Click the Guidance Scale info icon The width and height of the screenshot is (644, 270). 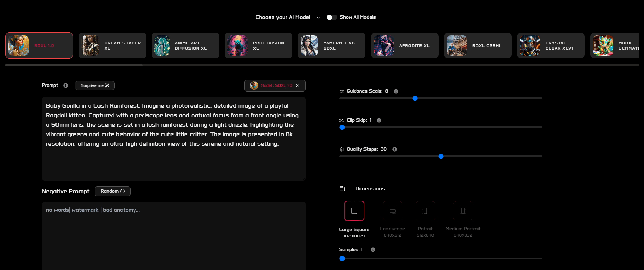click(396, 91)
